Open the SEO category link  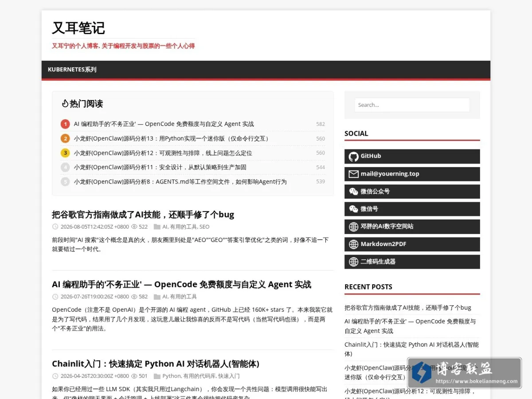[204, 227]
